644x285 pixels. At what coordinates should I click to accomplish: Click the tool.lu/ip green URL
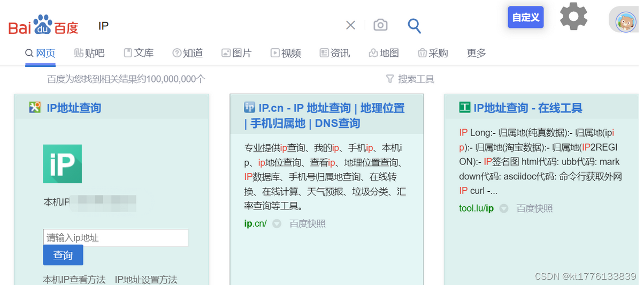pos(476,208)
